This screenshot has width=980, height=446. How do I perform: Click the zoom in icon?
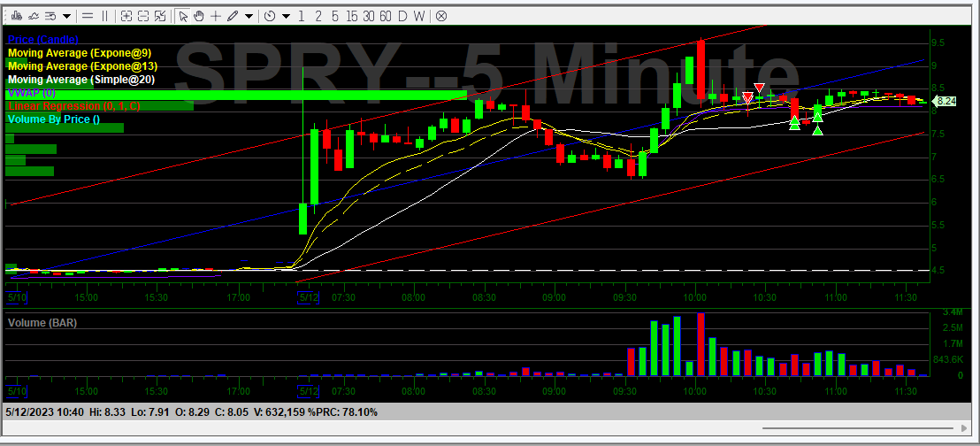coord(126,16)
